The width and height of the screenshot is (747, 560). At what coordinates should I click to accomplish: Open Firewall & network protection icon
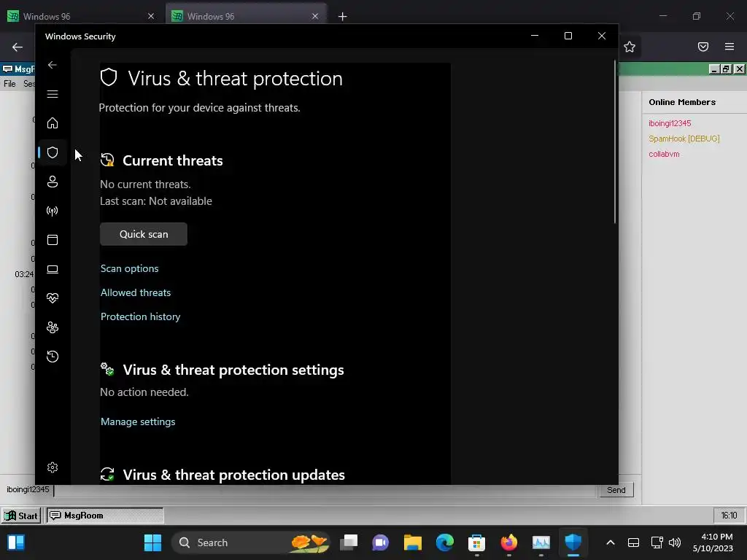click(x=53, y=211)
